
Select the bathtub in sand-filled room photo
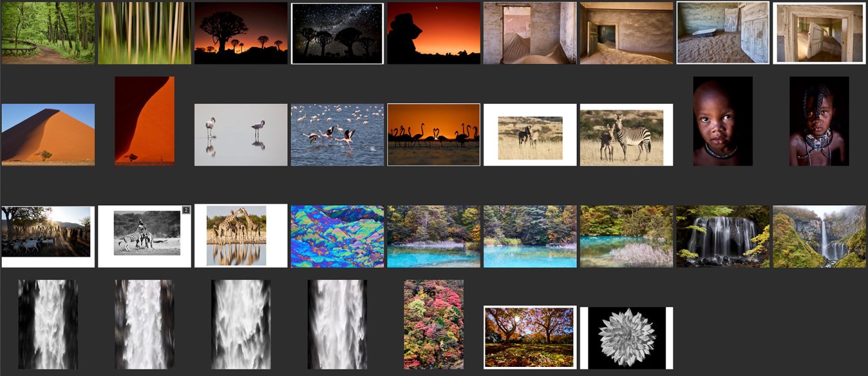coord(723,33)
